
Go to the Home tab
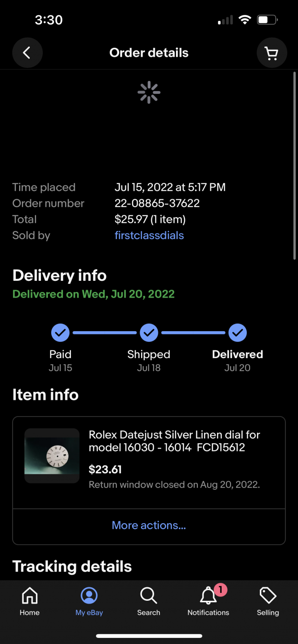pos(29,601)
